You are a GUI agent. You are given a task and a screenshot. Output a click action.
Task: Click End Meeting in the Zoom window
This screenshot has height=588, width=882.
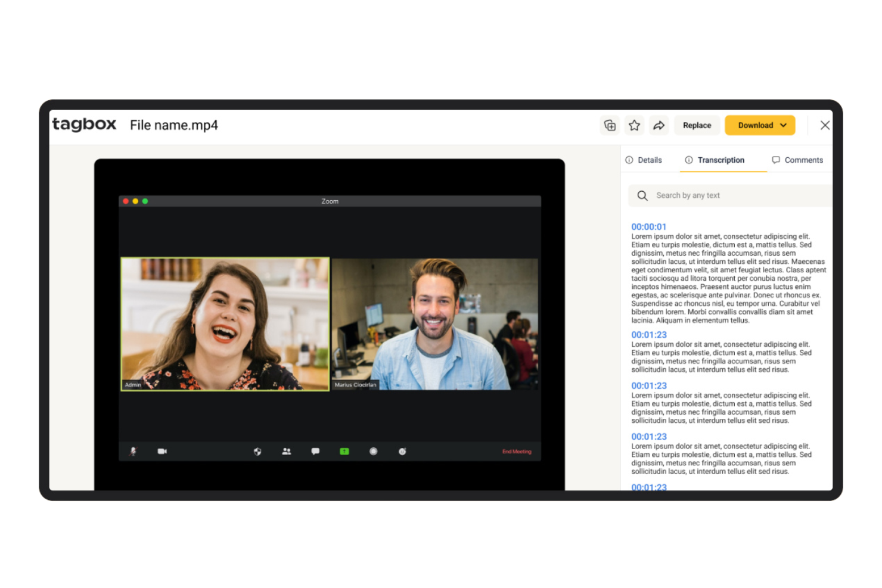[517, 452]
